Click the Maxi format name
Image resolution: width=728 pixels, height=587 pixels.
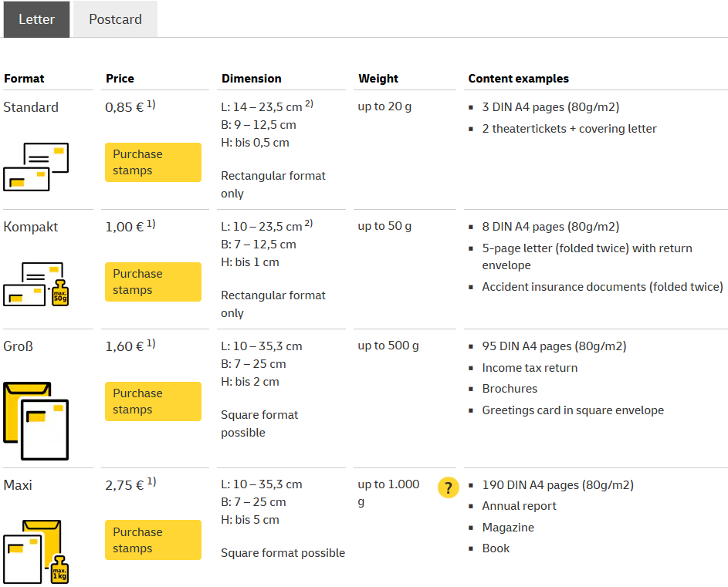(18, 485)
